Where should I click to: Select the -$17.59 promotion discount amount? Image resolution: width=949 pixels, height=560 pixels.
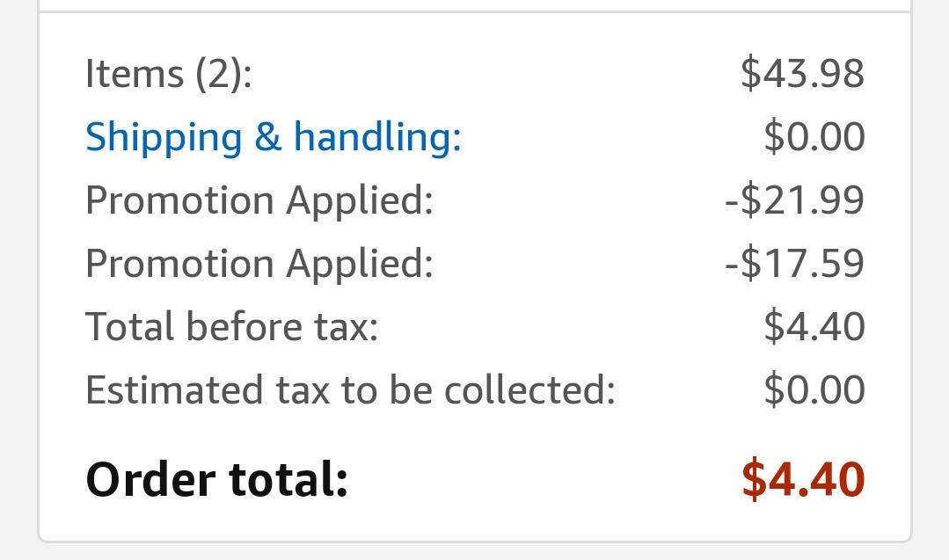click(x=794, y=264)
